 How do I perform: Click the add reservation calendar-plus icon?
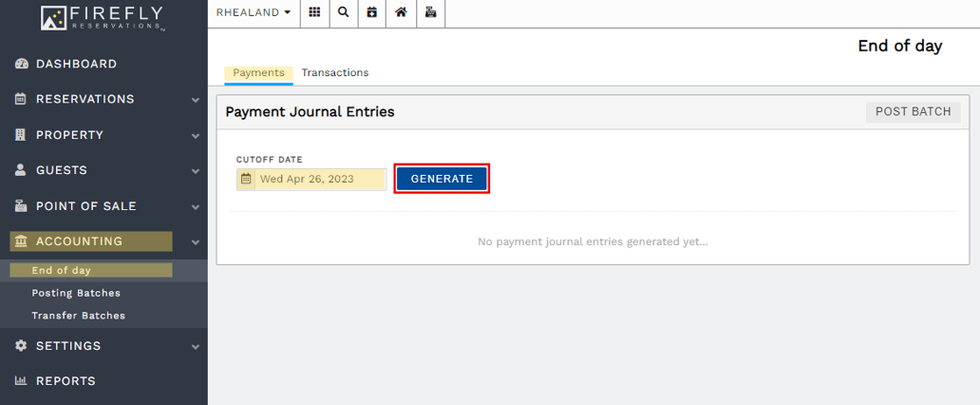point(371,13)
